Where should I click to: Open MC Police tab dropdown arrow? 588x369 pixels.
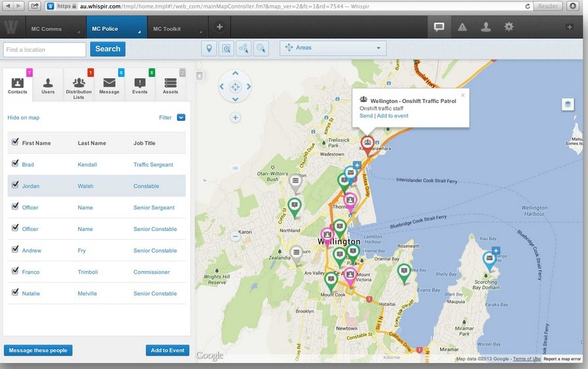(x=139, y=32)
